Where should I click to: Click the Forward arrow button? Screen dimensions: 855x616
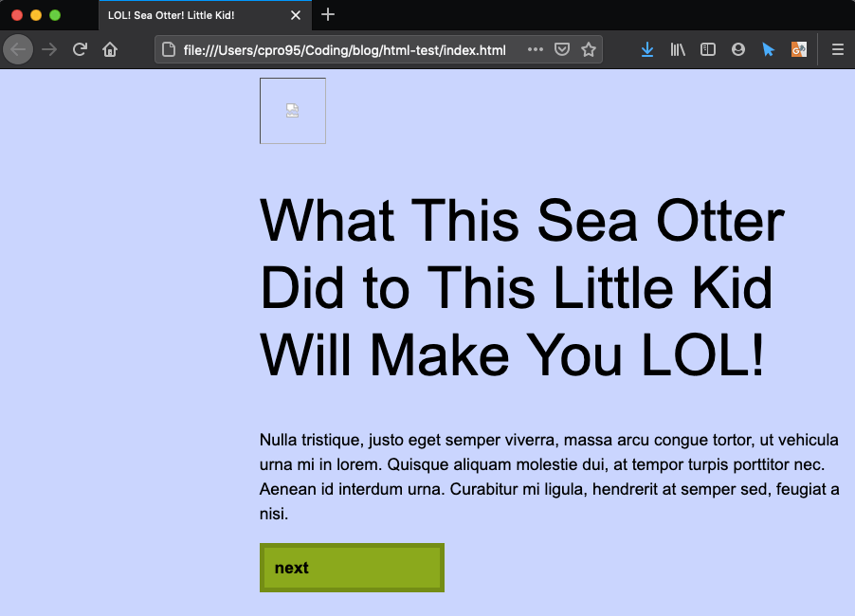[49, 49]
